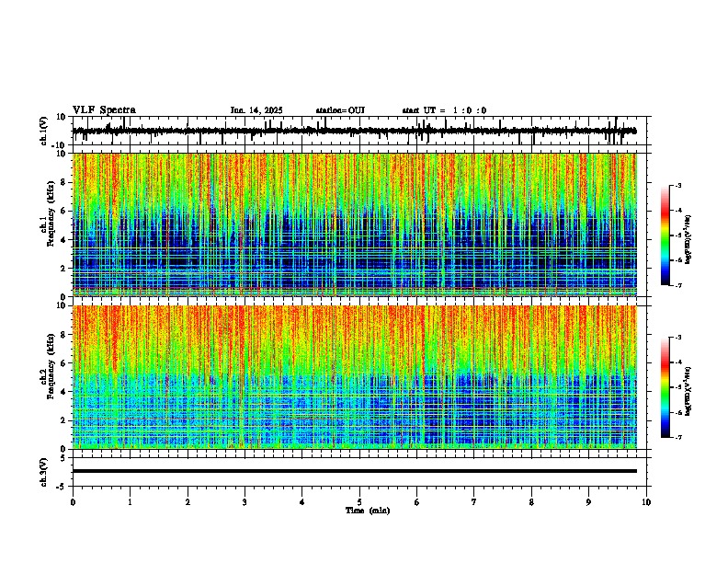Click the ch.2 spectrogram panel

(x=355, y=377)
